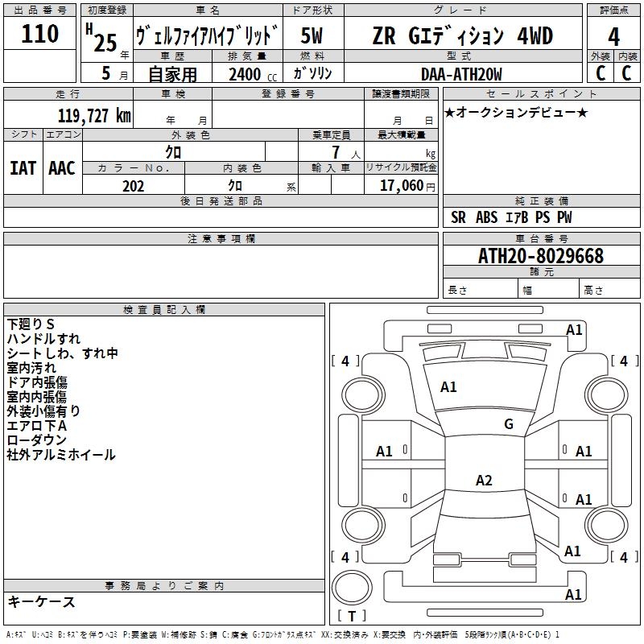644x644 pixels.
Task: Select the G mark on the windshield
Action: pyautogui.click(x=508, y=424)
